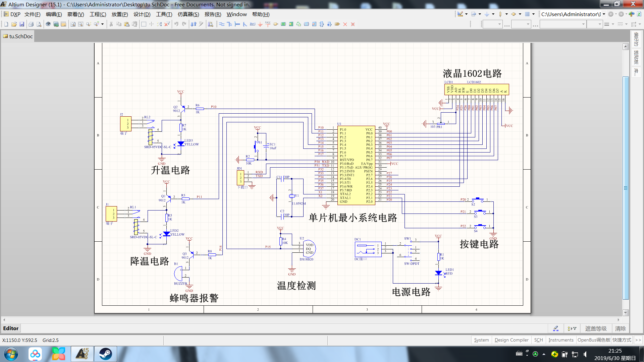Select the Place Part component icon
Viewport: 644px width, 362px height.
[276, 24]
